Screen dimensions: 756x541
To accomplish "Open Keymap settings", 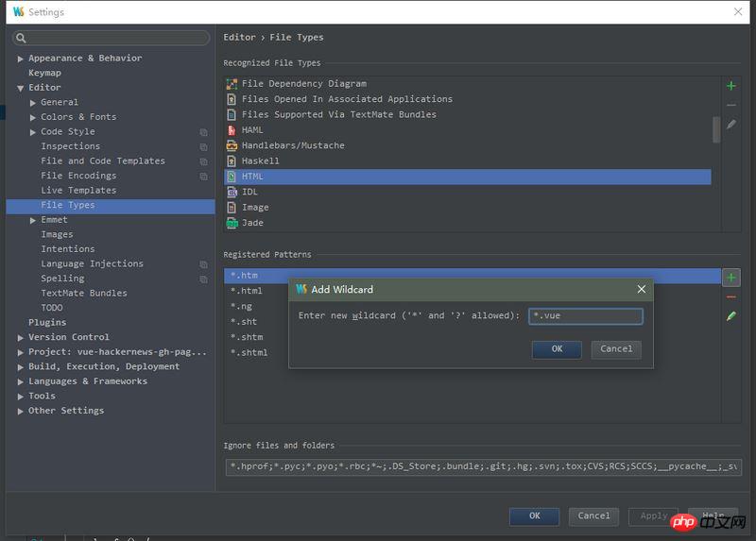I will [44, 73].
